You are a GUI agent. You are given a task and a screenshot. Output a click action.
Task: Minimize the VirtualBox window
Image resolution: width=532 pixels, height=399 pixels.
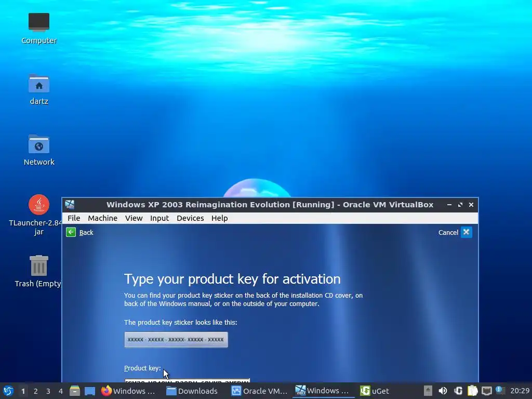pyautogui.click(x=449, y=205)
